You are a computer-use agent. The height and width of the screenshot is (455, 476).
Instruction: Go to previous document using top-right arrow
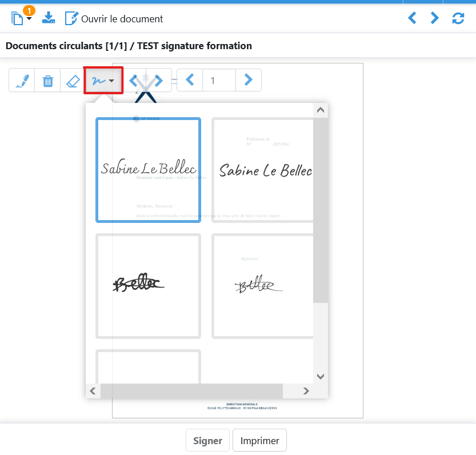tap(412, 18)
